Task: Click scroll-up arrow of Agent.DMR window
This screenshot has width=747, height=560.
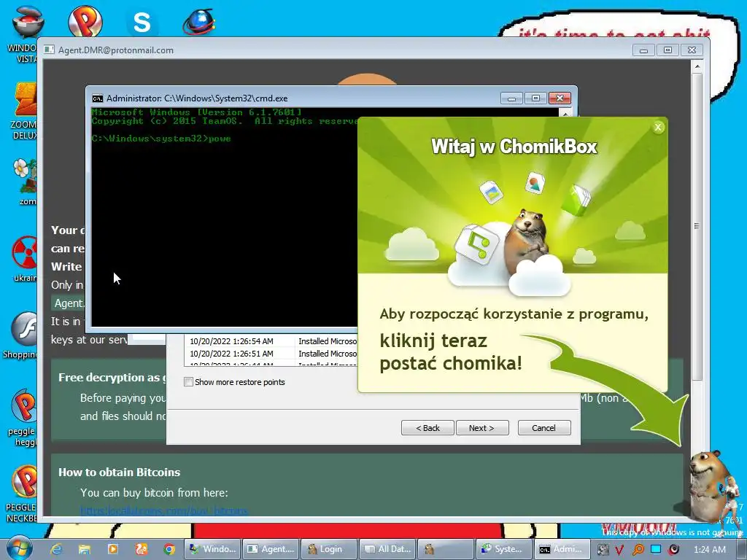Action: [x=697, y=66]
